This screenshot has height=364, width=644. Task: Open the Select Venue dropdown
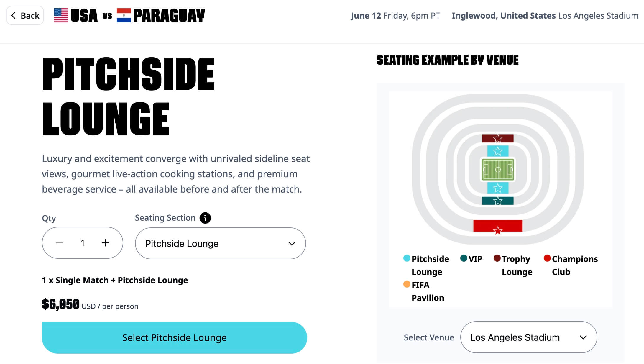[529, 337]
